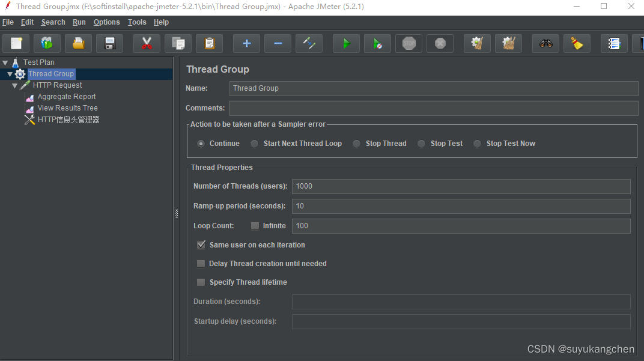Select Aggregate Report in the tree
The image size is (644, 361).
click(x=67, y=97)
